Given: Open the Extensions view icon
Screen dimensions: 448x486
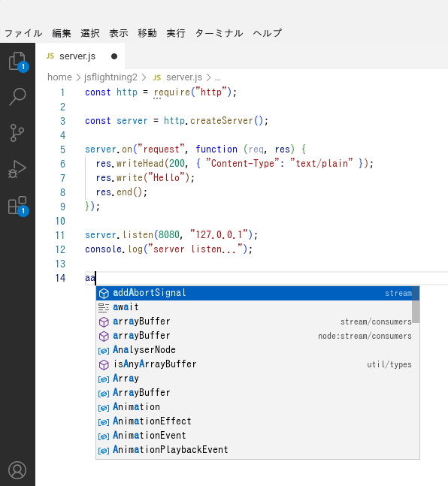Looking at the screenshot, I should click(x=17, y=206).
